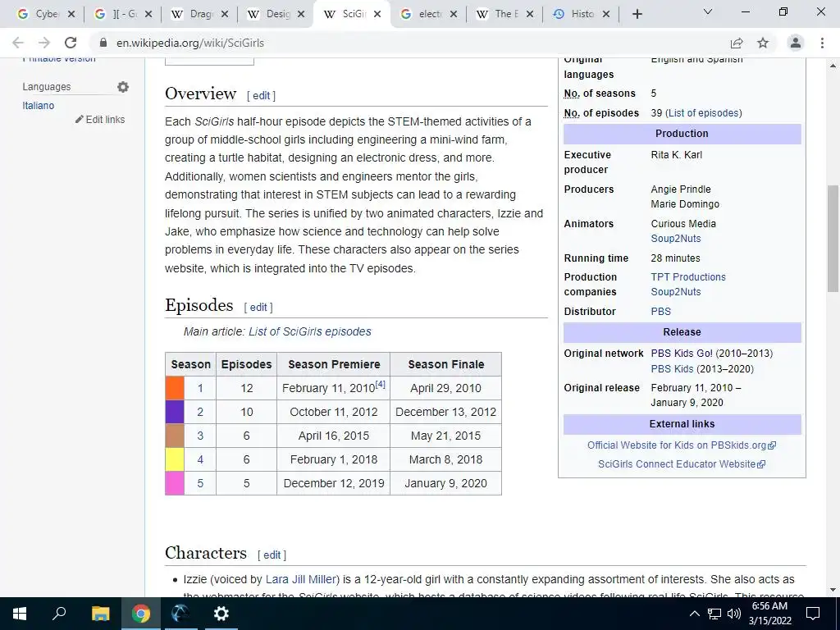Click the Edit links pencil link
Screen dimensions: 840x630
(100, 120)
